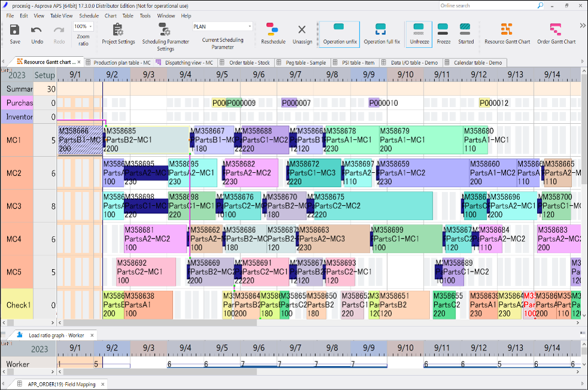Click the Setup column header
The image size is (588, 390).
click(x=45, y=75)
